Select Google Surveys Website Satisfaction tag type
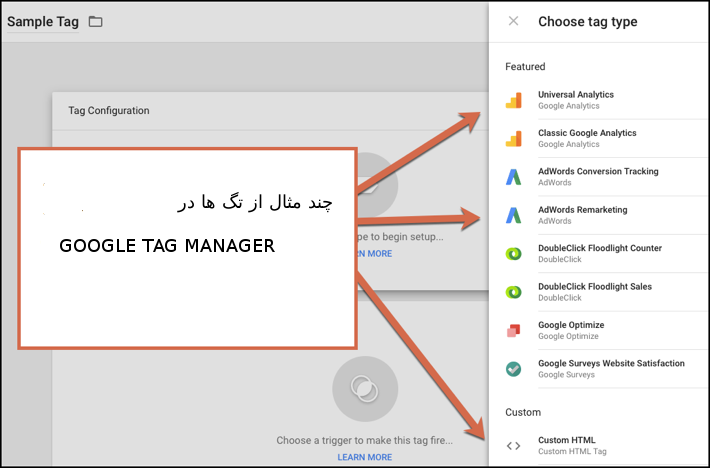The height and width of the screenshot is (468, 710). tap(599, 369)
